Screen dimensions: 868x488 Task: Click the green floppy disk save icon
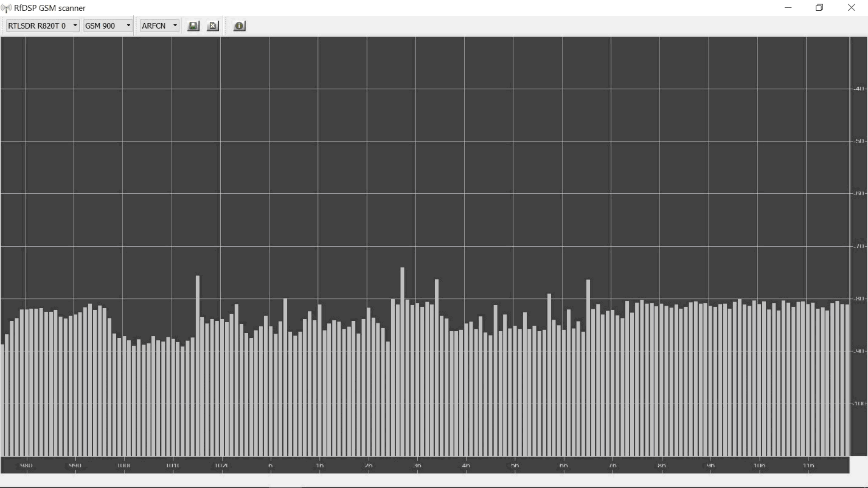193,26
